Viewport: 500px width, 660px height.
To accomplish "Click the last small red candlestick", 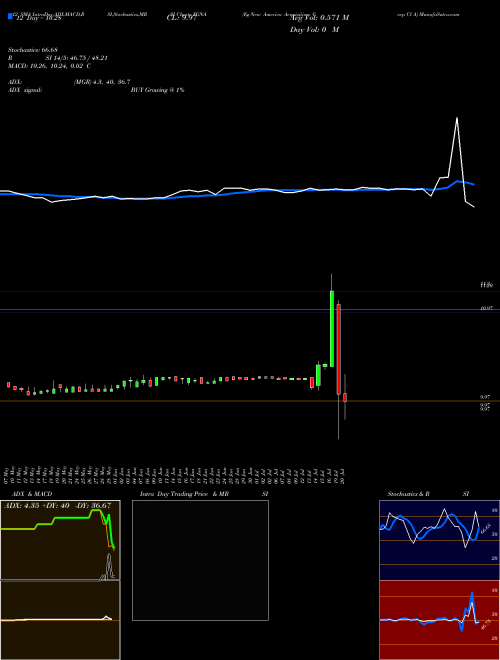I will [x=345, y=397].
